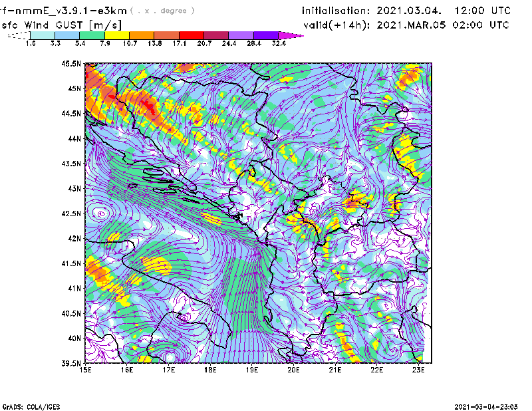
Task: Click the "42.5N" latitude label
Action: (71, 213)
